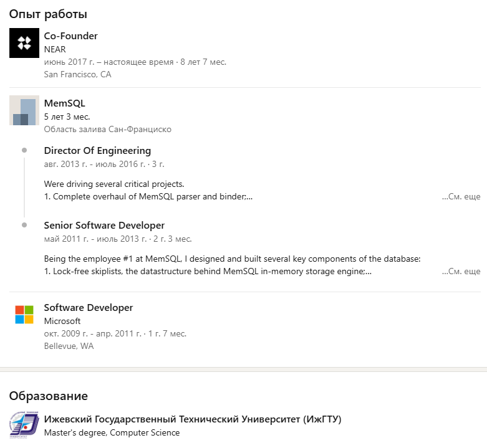487x448 pixels.
Task: Click the 'Образование' section heading
Action: (48, 396)
